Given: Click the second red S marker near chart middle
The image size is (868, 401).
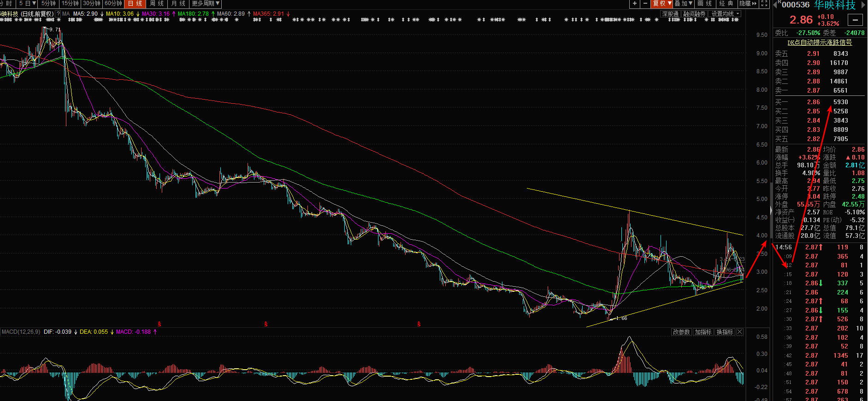Looking at the screenshot, I should click(266, 324).
